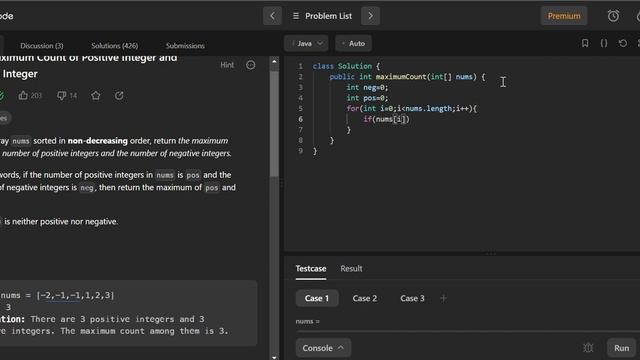The width and height of the screenshot is (640, 360).
Task: Select Case 1
Action: (x=317, y=298)
